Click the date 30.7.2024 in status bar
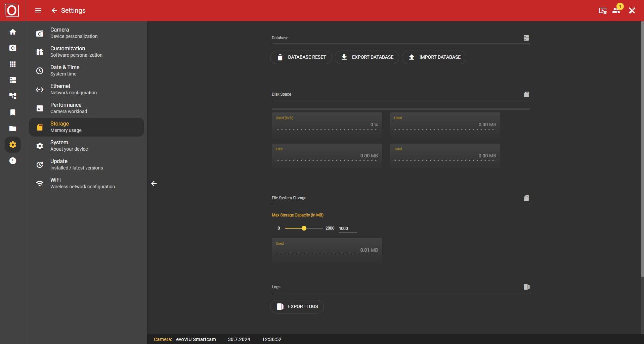Screen dimensions: 644x344 (239, 339)
